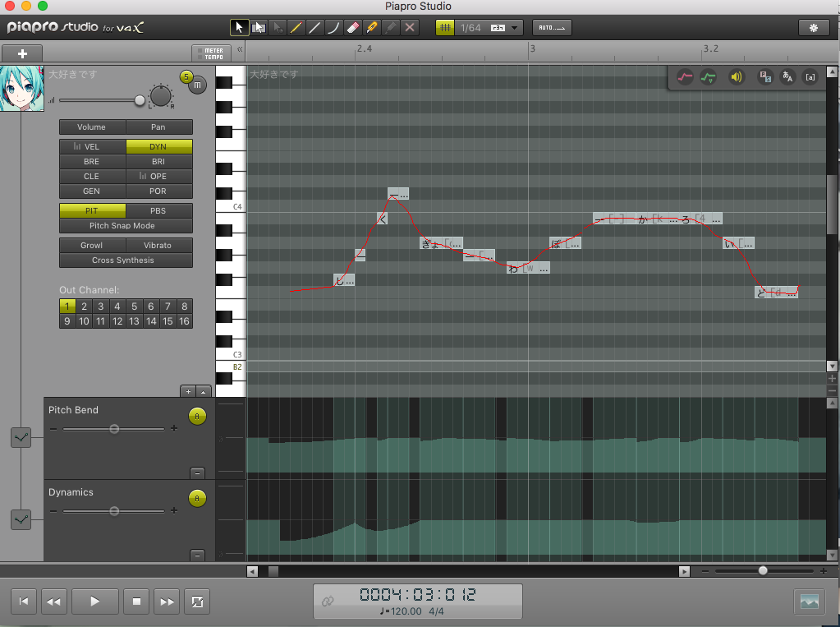Select the eraser tool
Viewport: 840px width, 627px height.
(352, 27)
